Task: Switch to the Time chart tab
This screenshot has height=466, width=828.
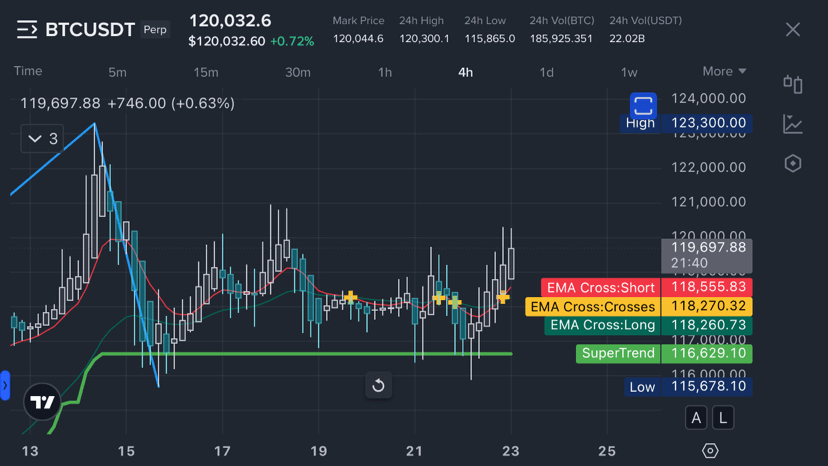Action: click(28, 71)
